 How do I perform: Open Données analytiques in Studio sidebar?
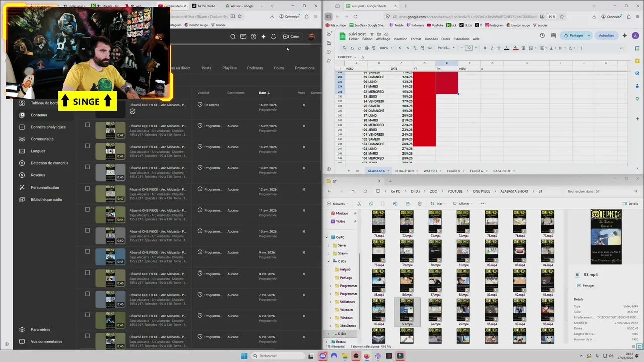pos(48,127)
